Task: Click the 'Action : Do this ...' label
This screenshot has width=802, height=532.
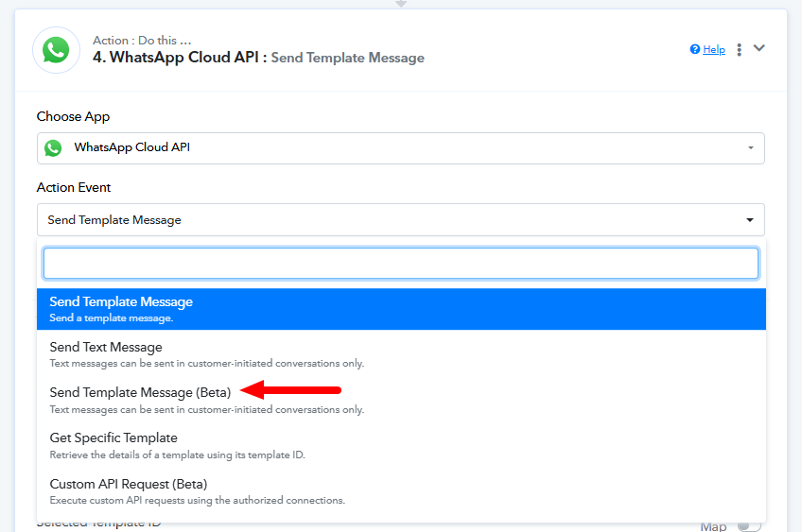Action: (x=142, y=41)
